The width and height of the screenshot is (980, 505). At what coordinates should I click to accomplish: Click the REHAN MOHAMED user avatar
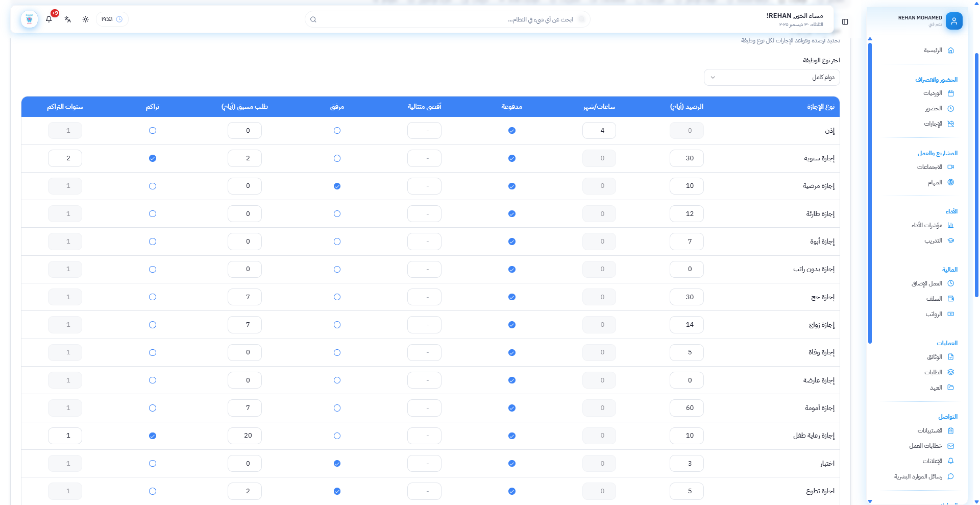[x=953, y=21]
